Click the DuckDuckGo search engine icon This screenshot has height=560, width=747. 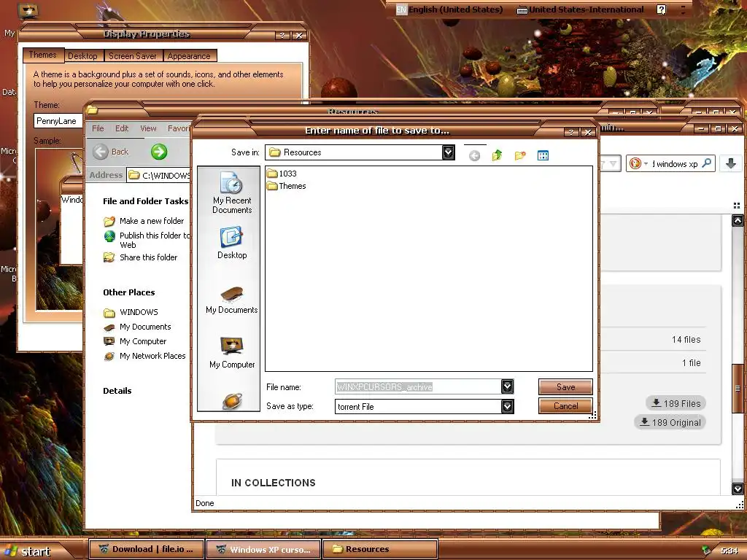point(635,164)
